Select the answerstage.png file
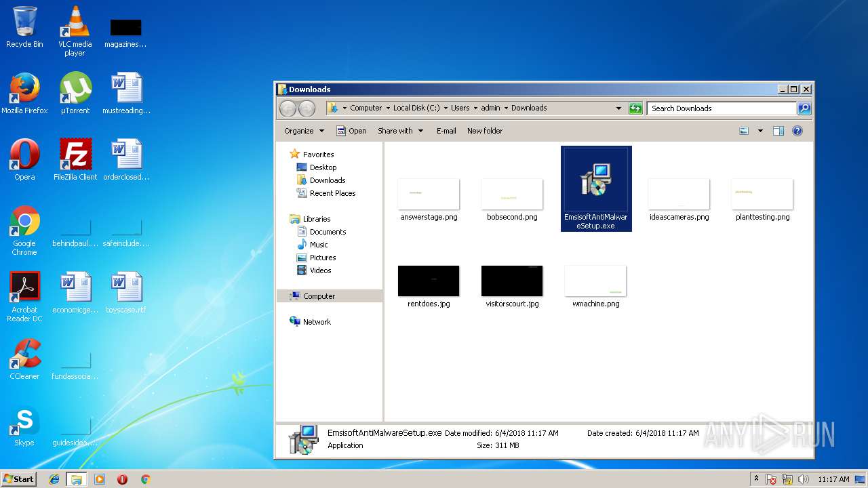868x488 pixels. point(429,199)
